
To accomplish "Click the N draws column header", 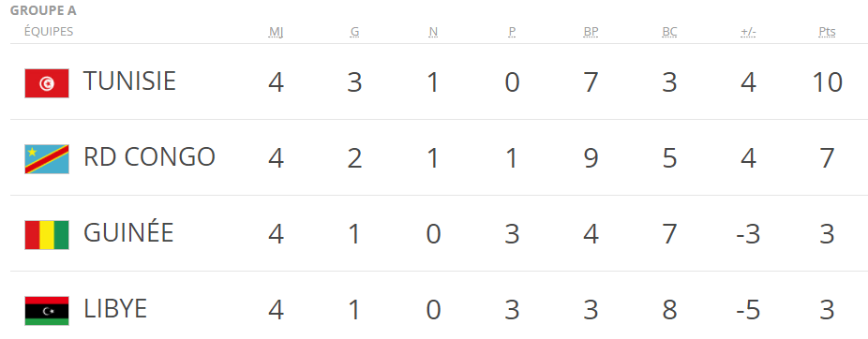I will click(433, 32).
